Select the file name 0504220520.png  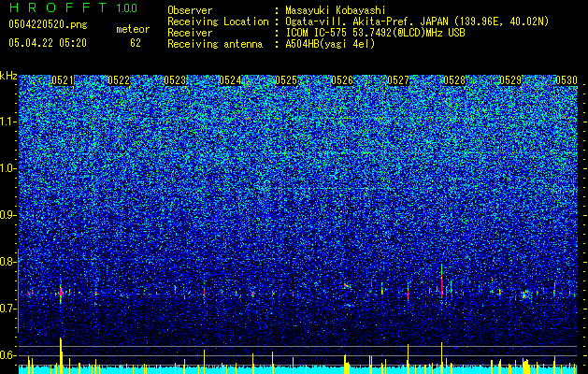coord(48,24)
